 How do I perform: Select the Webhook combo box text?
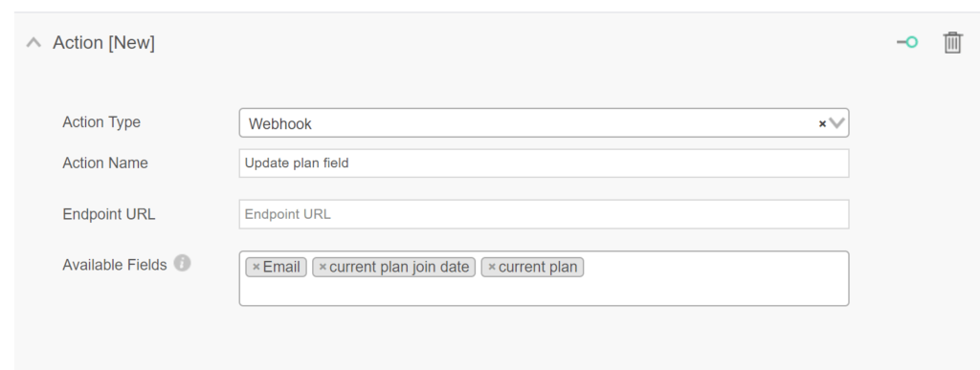point(280,123)
